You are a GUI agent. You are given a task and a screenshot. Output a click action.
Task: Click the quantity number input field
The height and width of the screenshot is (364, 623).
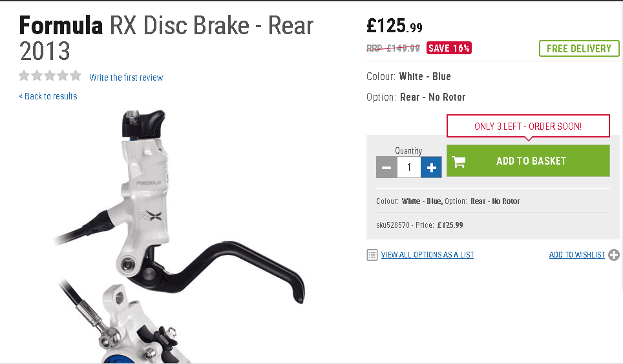click(x=409, y=167)
